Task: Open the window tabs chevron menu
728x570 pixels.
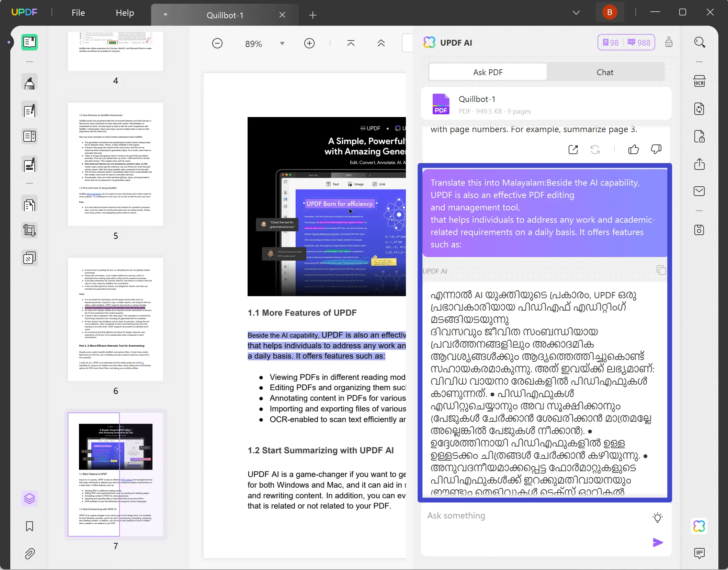Action: coord(576,13)
